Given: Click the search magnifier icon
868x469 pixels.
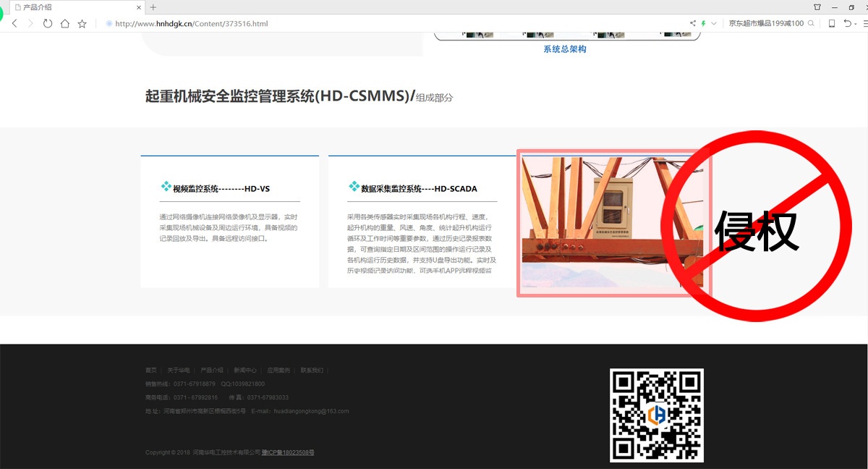Looking at the screenshot, I should [x=811, y=23].
